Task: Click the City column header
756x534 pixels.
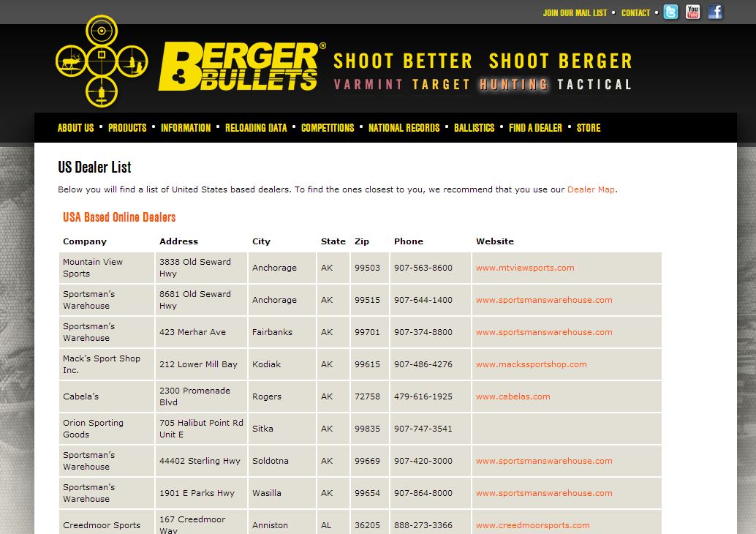Action: click(261, 241)
